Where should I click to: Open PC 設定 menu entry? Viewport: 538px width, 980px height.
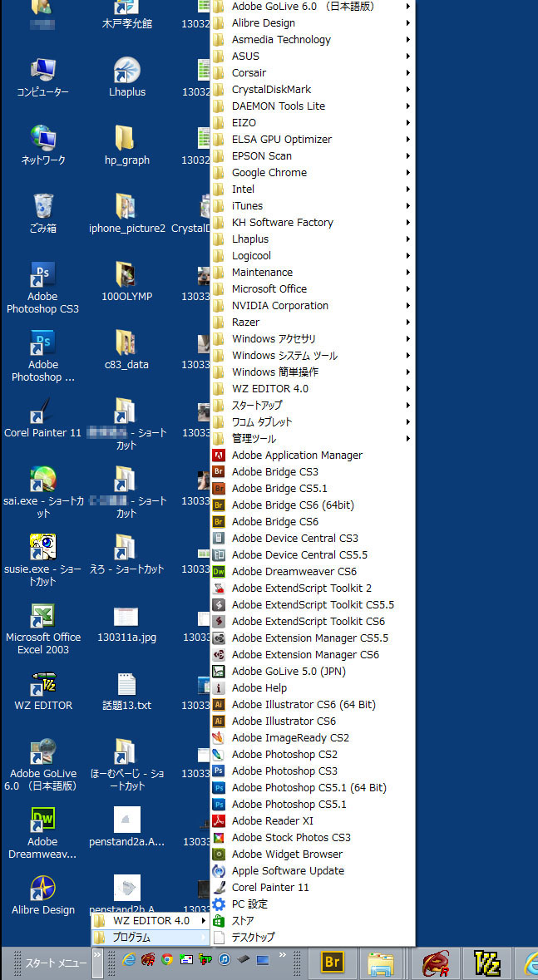point(313,904)
